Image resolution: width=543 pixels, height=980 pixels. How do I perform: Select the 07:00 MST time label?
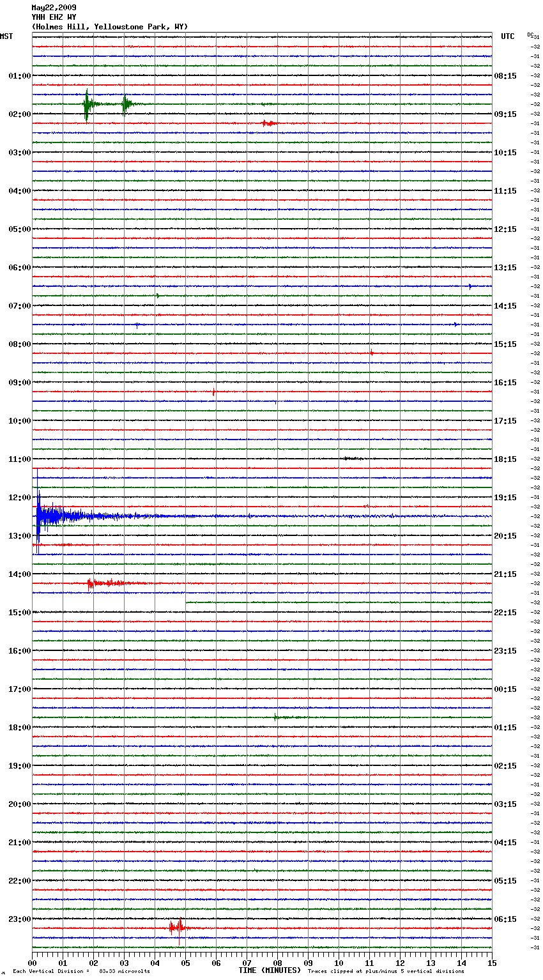[20, 306]
